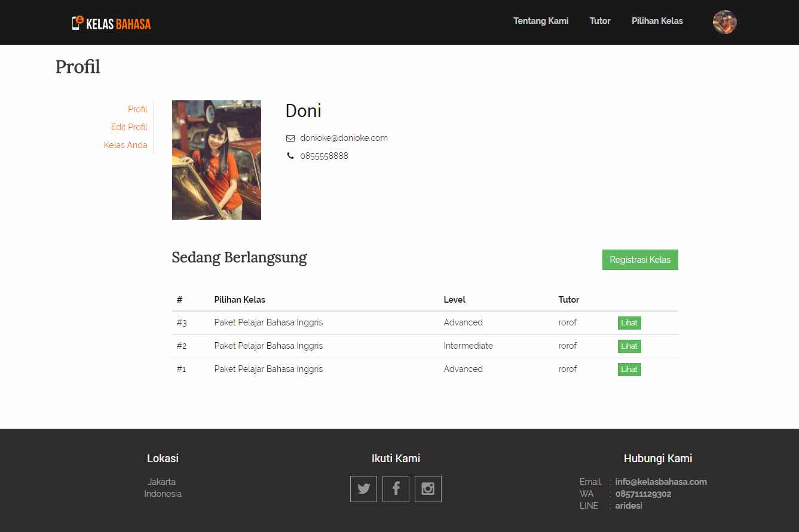Click the info@kelasbahasa.com email link
799x532 pixels.
click(661, 482)
